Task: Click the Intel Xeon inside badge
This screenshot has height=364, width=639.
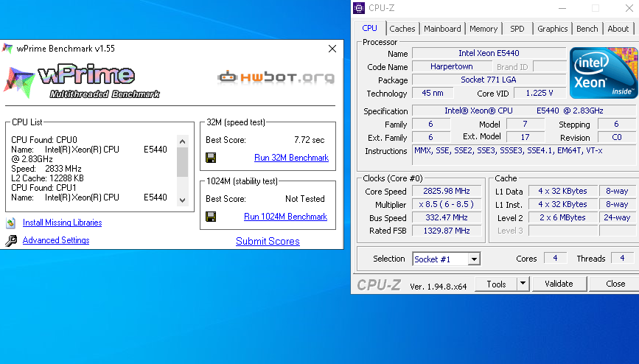Action: click(604, 73)
